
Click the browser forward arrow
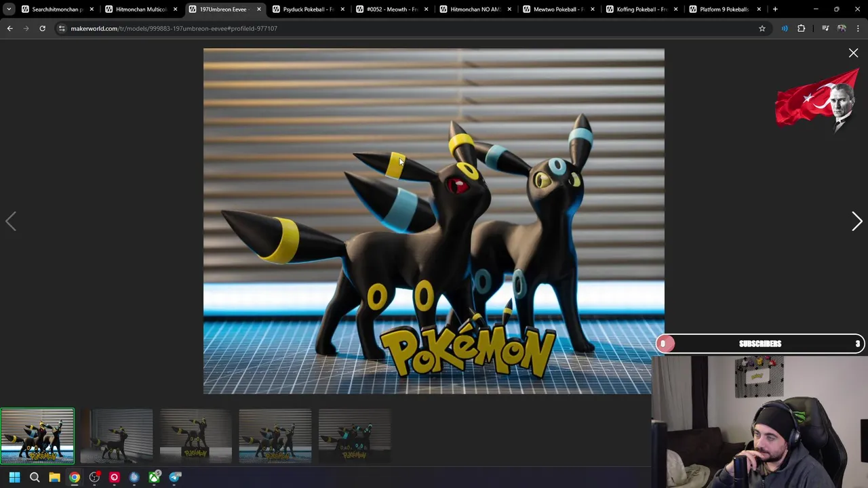click(x=26, y=28)
